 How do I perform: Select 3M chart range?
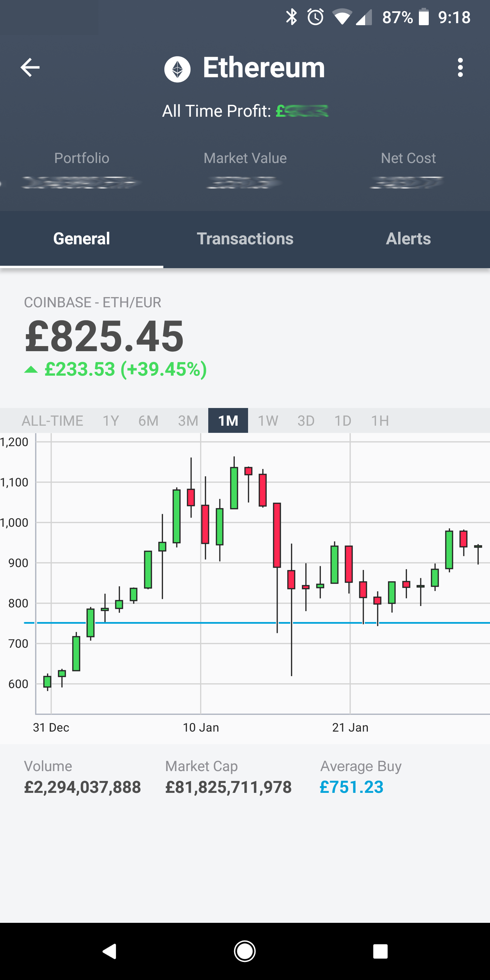[x=188, y=421]
